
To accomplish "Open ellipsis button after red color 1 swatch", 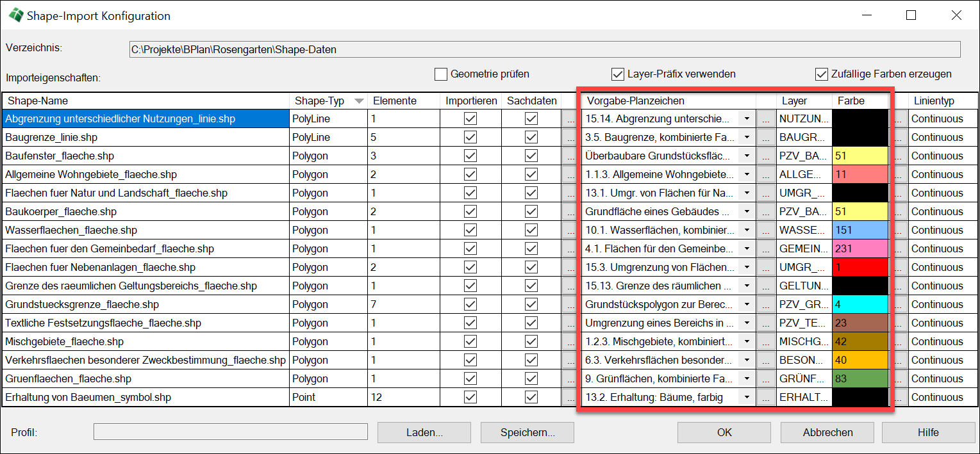I will tap(899, 267).
